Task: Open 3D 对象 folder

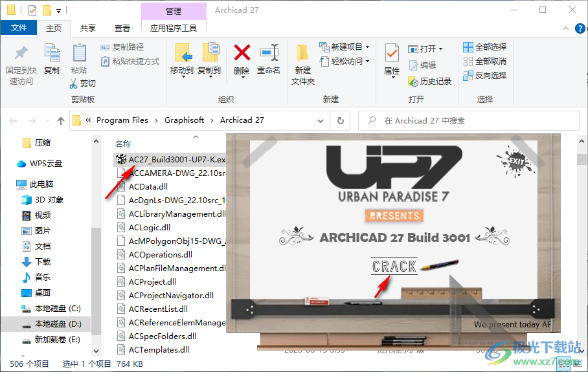Action: [42, 200]
